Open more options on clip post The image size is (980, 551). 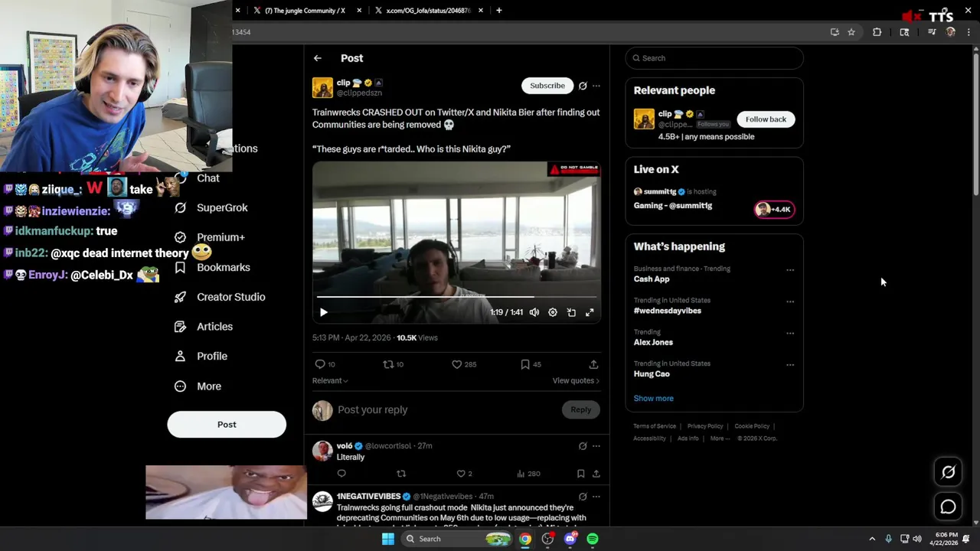pos(596,86)
